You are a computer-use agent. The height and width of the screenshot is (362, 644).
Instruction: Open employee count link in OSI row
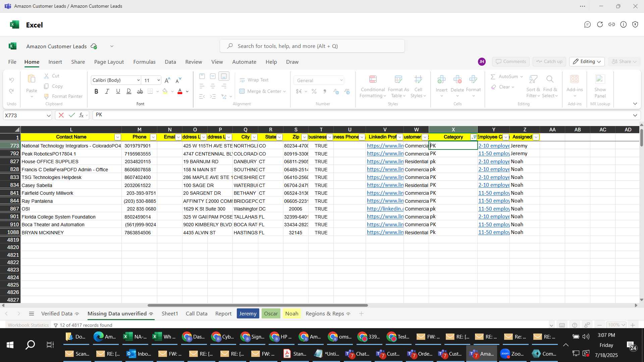click(x=494, y=209)
